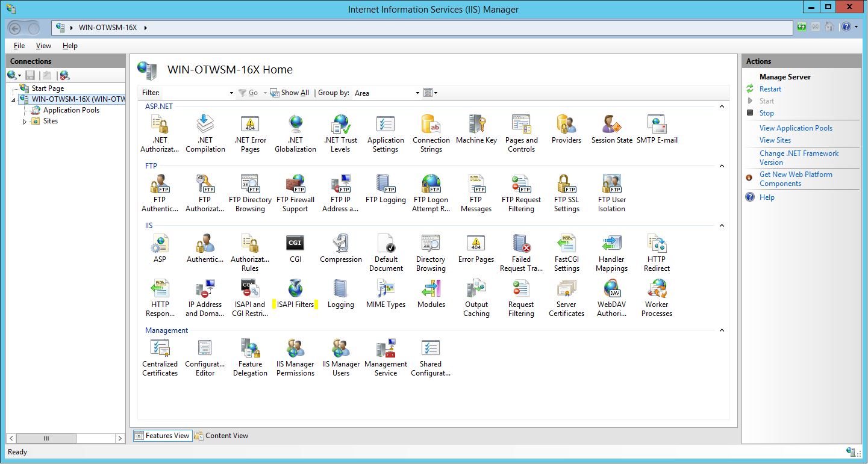Viewport: 868px width, 464px height.
Task: Click View Application Pools link
Action: pos(796,128)
